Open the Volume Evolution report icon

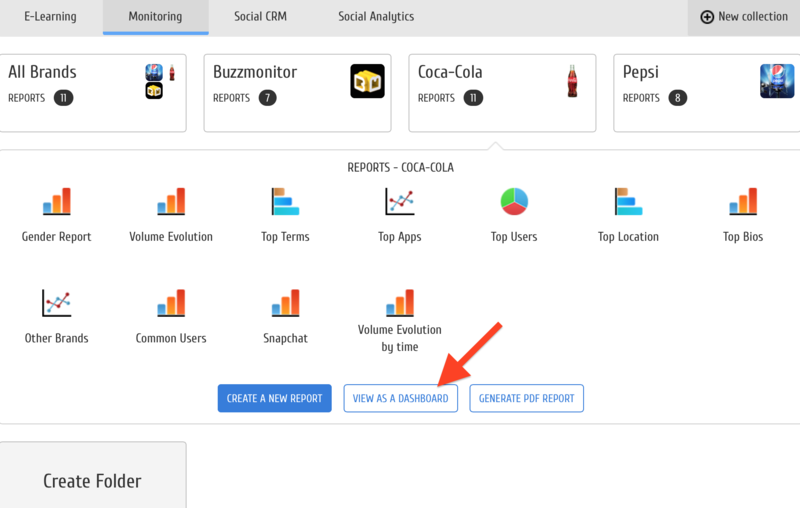click(171, 202)
